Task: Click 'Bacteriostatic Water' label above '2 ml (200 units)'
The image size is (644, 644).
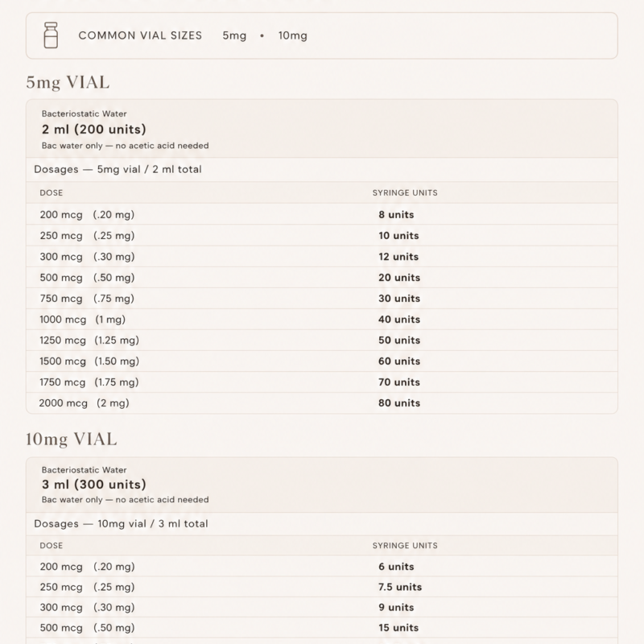Action: click(85, 114)
